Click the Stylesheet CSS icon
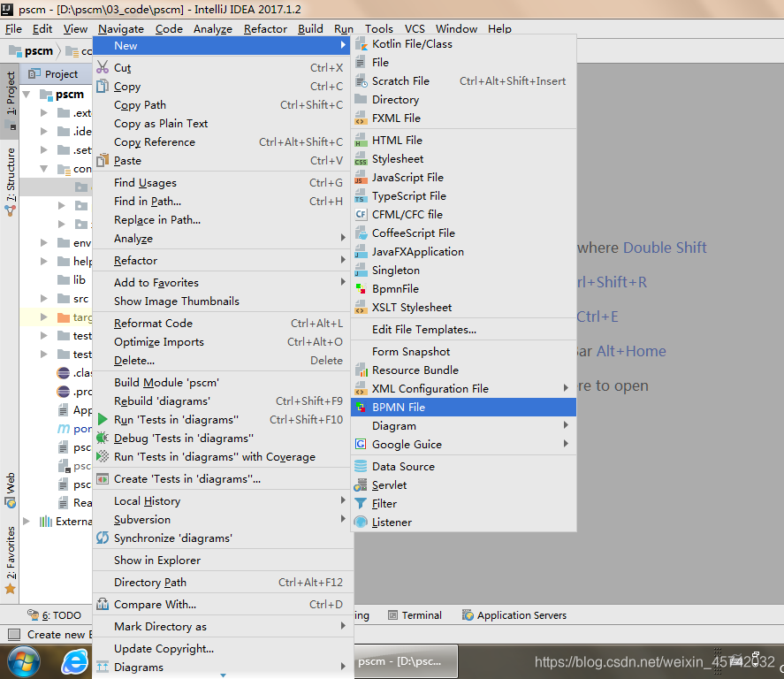The height and width of the screenshot is (679, 784). (361, 159)
